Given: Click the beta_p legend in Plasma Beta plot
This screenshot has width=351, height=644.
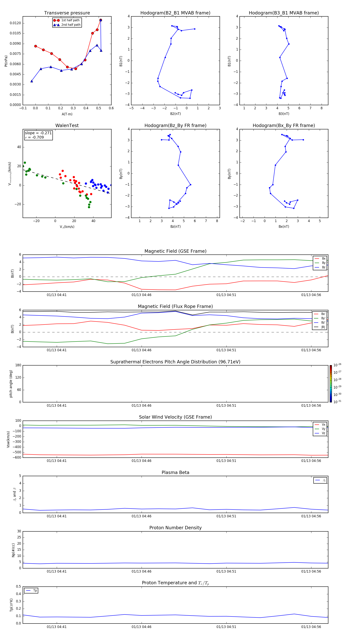Looking at the screenshot, I should (320, 480).
